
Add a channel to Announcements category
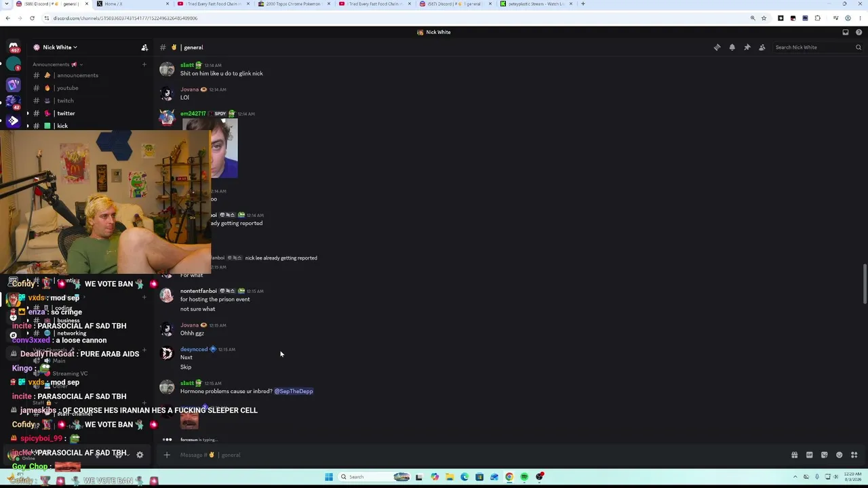(144, 64)
